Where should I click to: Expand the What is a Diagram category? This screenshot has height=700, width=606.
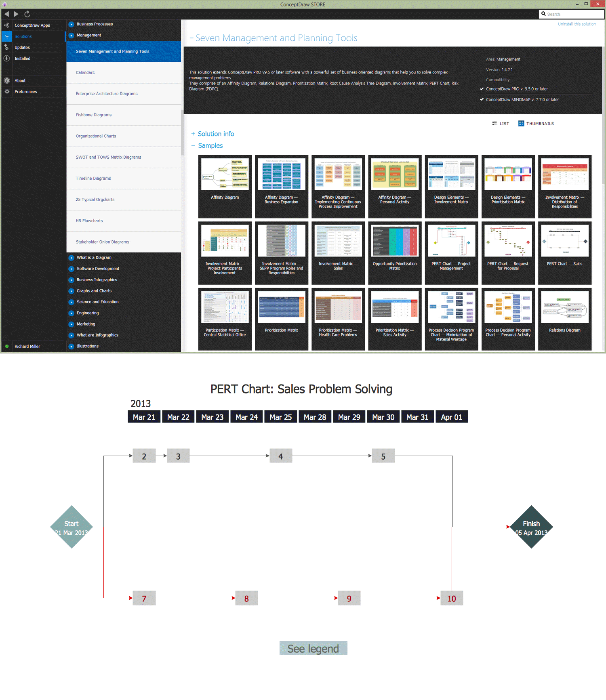[x=71, y=258]
